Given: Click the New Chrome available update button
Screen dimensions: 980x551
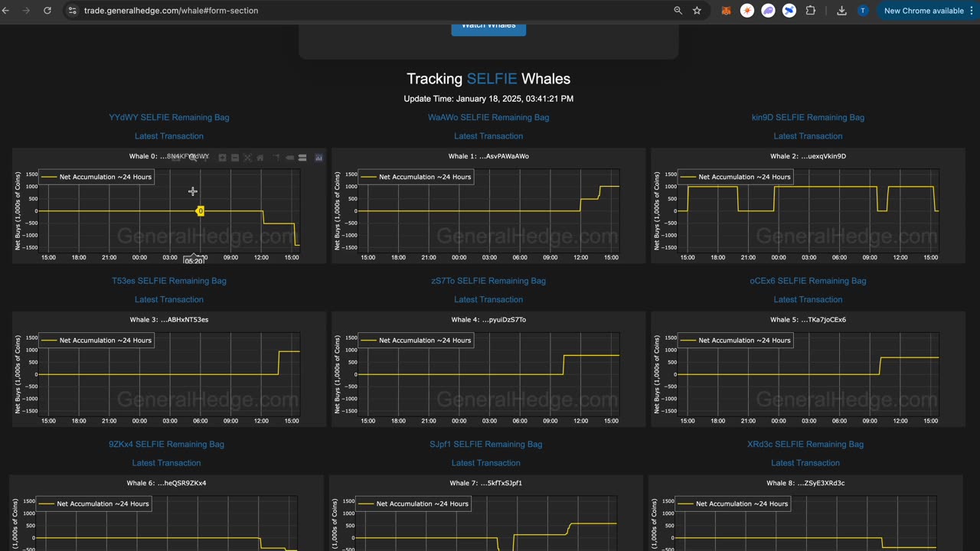Looking at the screenshot, I should coord(923,11).
